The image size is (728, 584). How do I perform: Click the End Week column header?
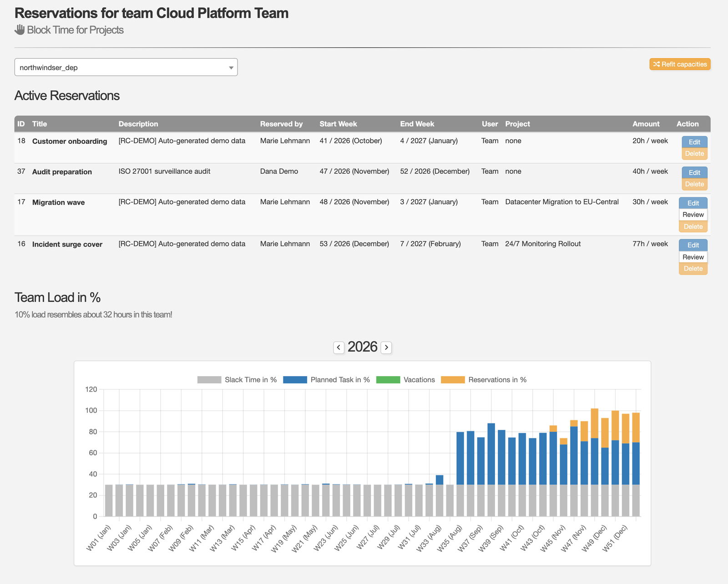pyautogui.click(x=417, y=124)
